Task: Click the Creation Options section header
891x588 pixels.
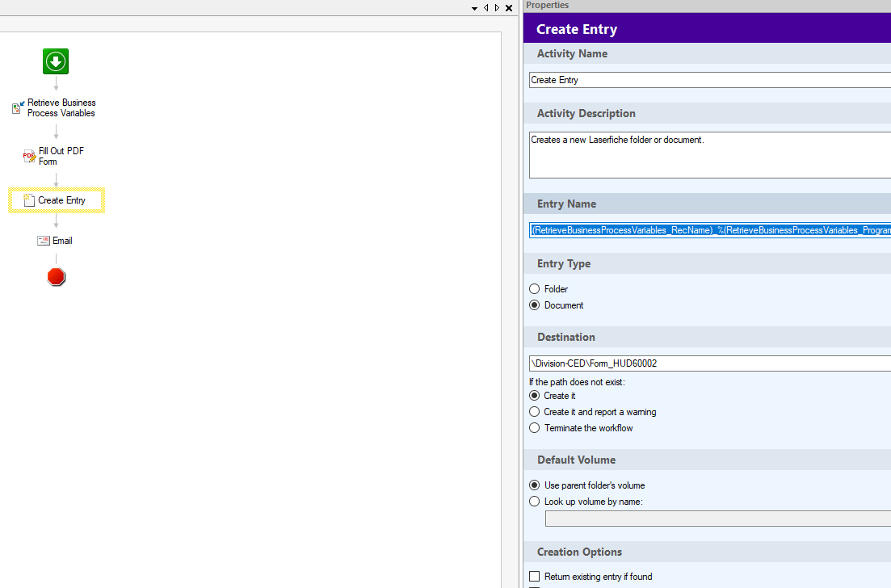Action: [707, 552]
